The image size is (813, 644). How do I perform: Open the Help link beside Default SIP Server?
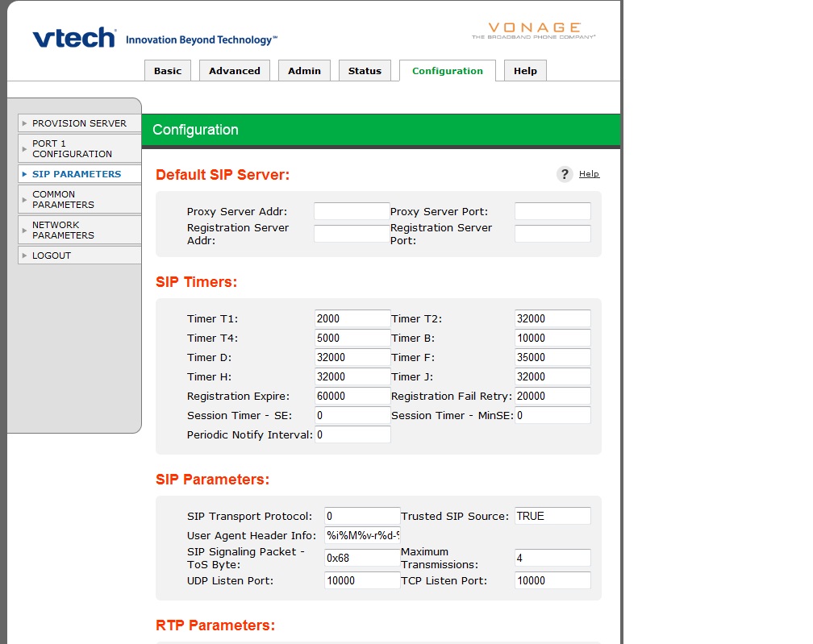589,174
